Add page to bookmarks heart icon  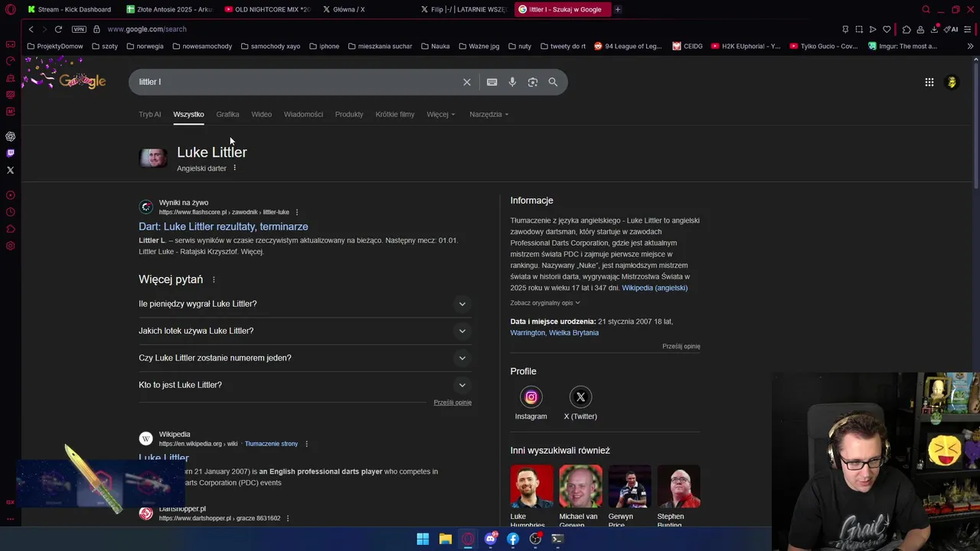click(887, 29)
